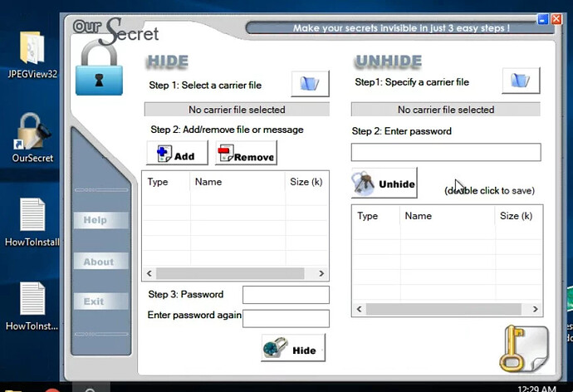
Task: Click the UNHIDE carrier file folder icon
Action: point(521,81)
